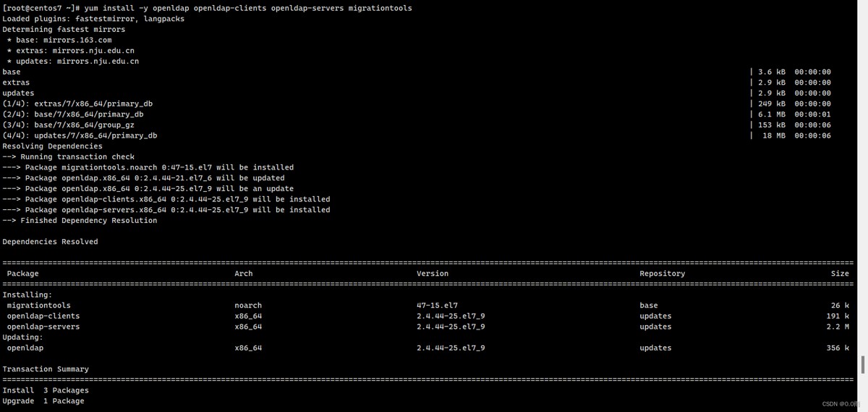Select 'openldap-servers' in the package table
Image resolution: width=868 pixels, height=412 pixels.
(43, 327)
